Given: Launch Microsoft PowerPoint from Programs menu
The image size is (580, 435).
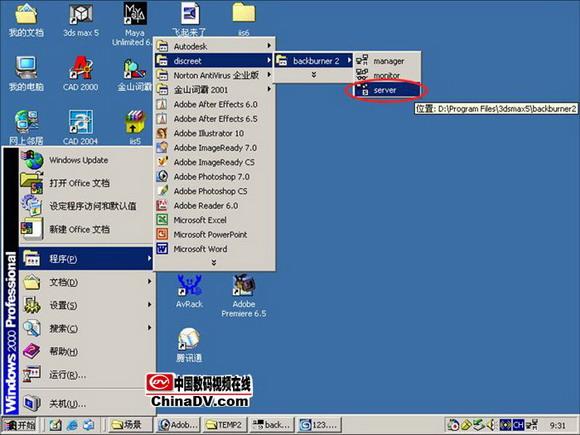Looking at the screenshot, I should pos(214,234).
